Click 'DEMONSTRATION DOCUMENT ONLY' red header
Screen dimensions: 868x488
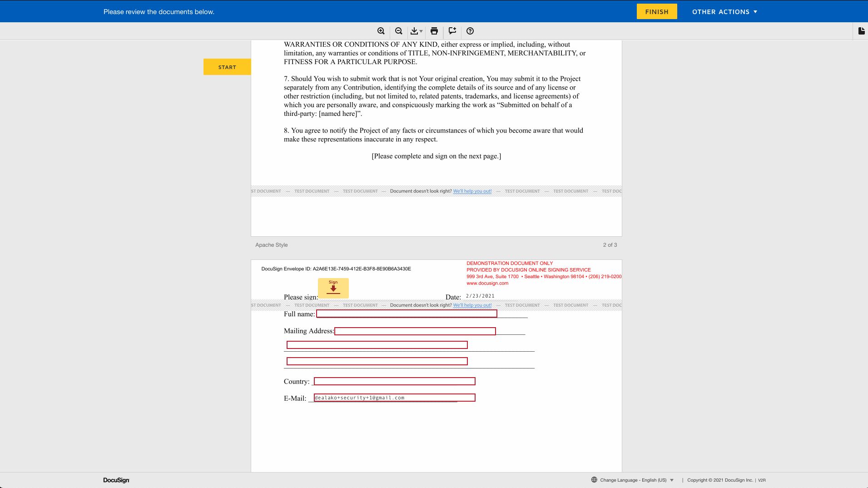510,263
